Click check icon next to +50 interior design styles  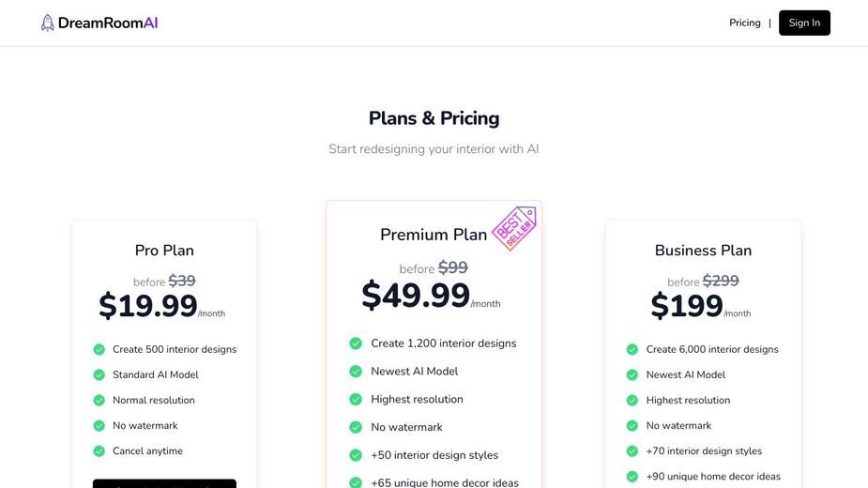[356, 455]
